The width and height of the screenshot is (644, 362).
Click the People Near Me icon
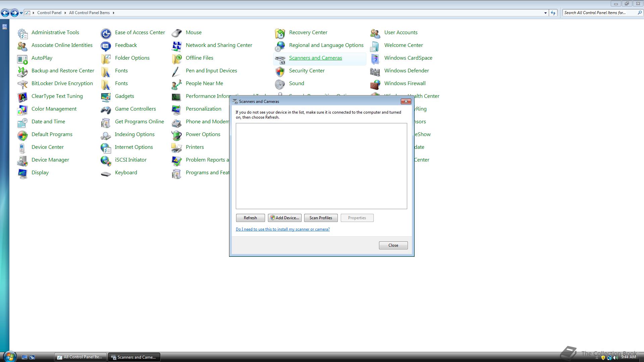(177, 84)
